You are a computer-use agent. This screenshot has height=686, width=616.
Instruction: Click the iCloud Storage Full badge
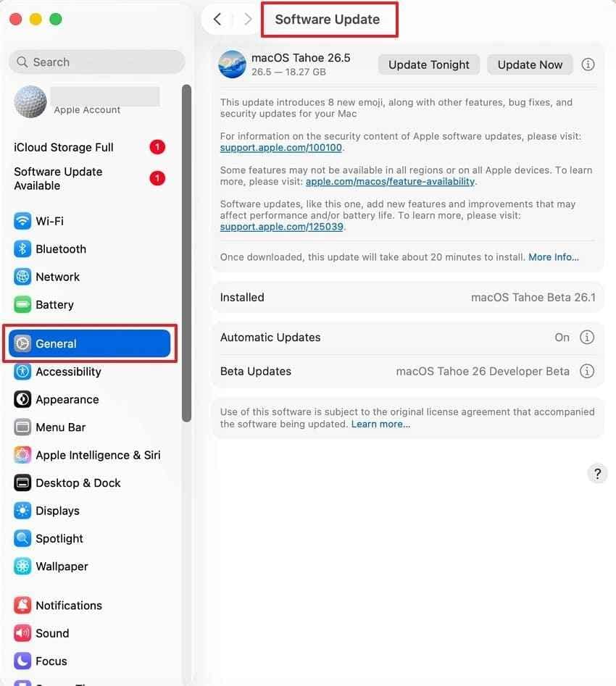point(157,147)
